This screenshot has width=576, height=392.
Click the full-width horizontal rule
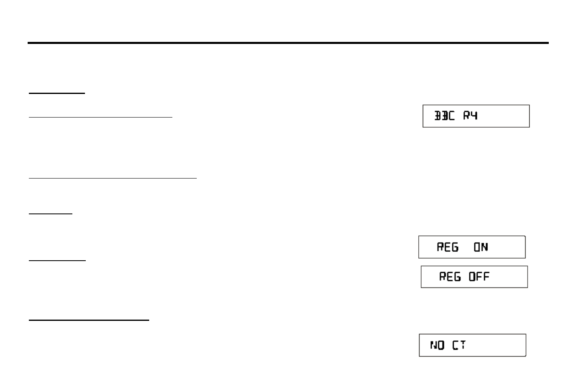[288, 43]
